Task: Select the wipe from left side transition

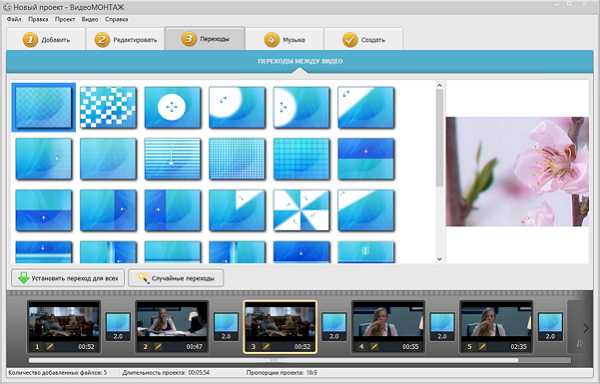Action: click(173, 210)
